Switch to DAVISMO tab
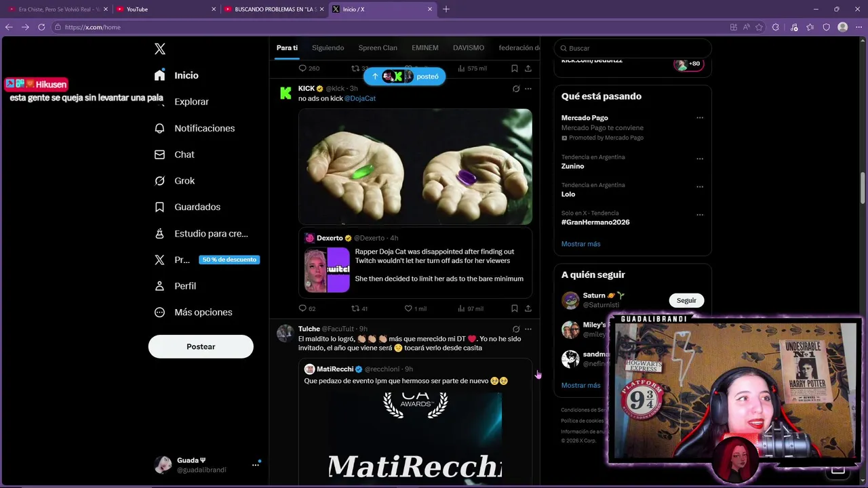The width and height of the screenshot is (868, 488). [x=469, y=48]
